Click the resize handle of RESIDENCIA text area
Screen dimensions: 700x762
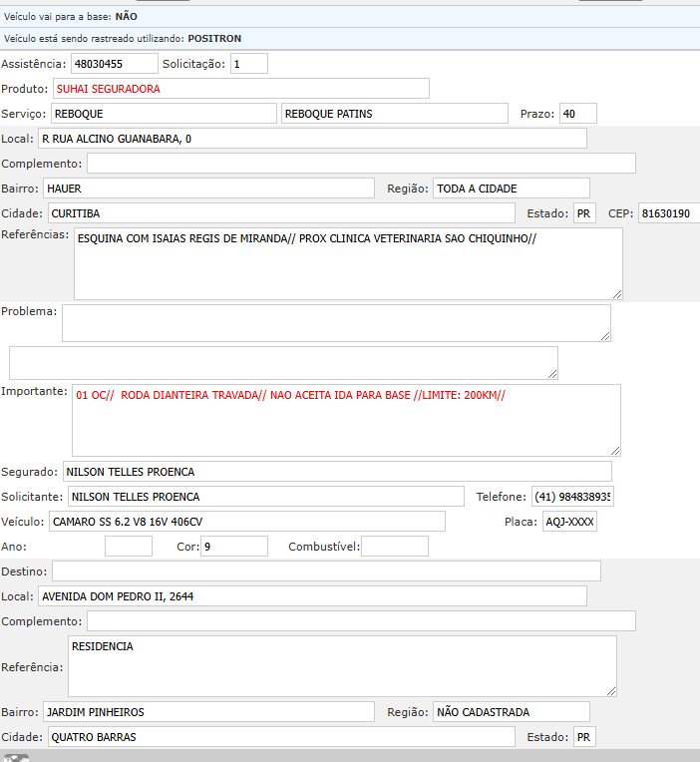click(x=611, y=691)
